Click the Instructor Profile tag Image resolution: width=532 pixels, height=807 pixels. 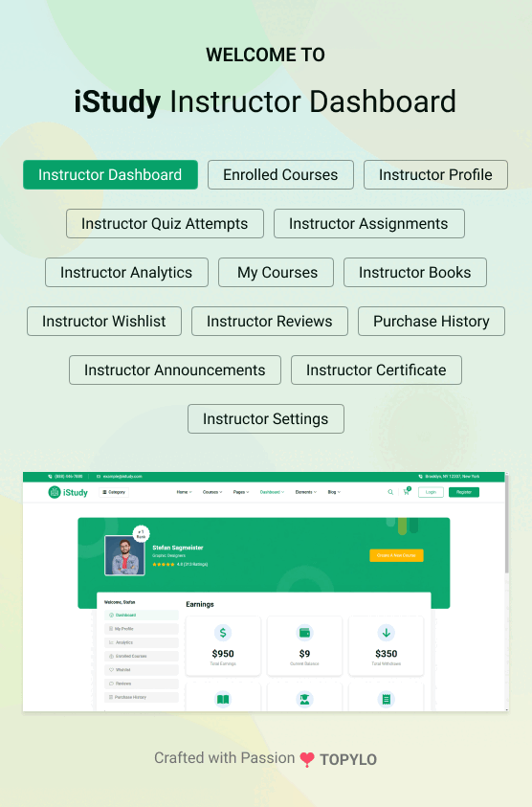click(435, 174)
